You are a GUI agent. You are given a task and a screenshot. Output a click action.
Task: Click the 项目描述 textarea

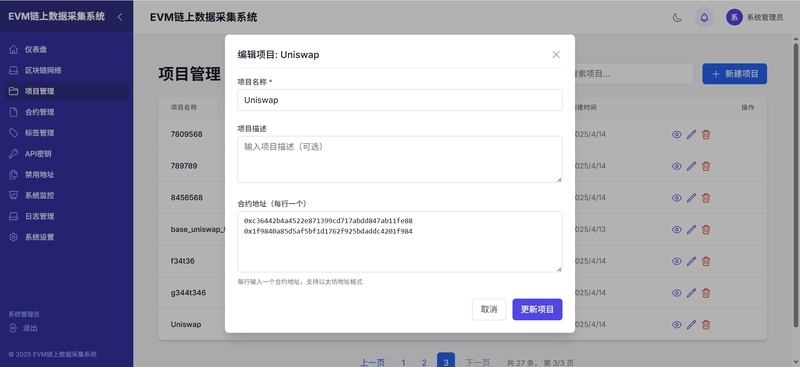[x=399, y=159]
